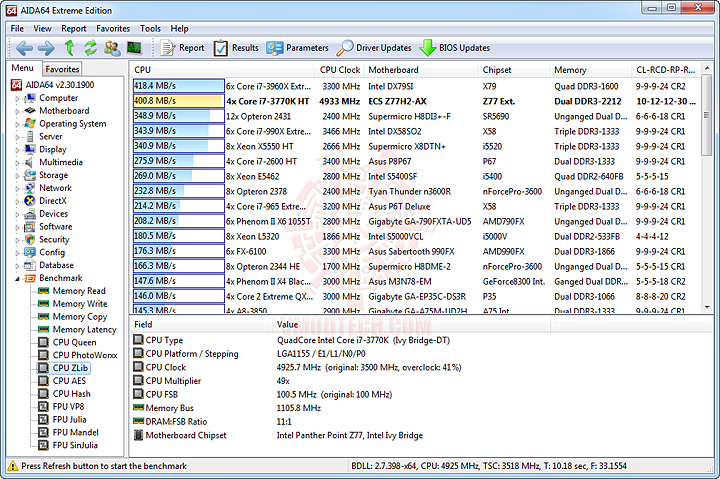The height and width of the screenshot is (479, 720).
Task: Open CPU PhotoWorxx benchmark
Action: point(85,355)
